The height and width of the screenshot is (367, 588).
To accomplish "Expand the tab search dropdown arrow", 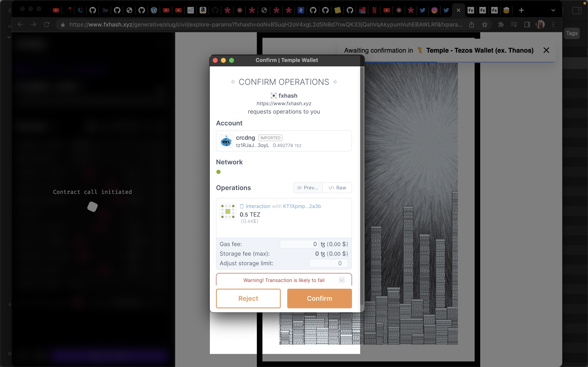I will 553,10.
